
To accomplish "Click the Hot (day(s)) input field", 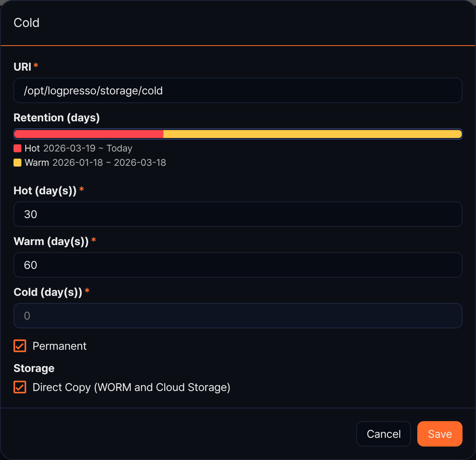I will (238, 214).
